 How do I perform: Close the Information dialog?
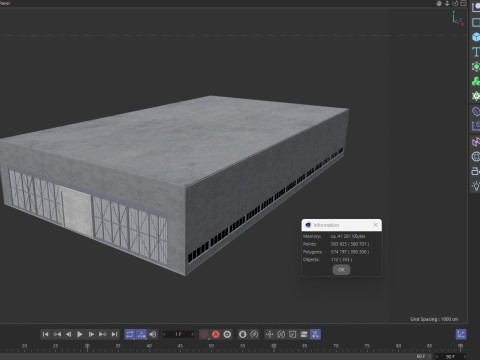[376, 225]
